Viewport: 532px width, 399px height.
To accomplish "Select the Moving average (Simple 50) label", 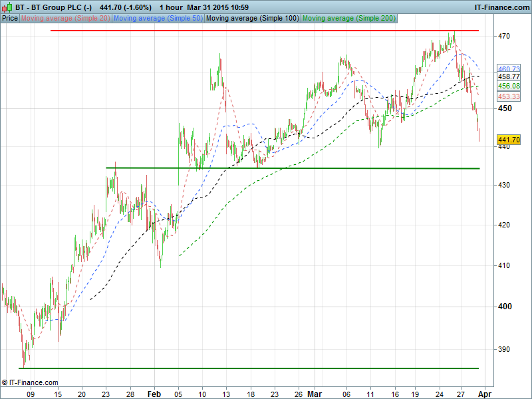I will point(158,18).
